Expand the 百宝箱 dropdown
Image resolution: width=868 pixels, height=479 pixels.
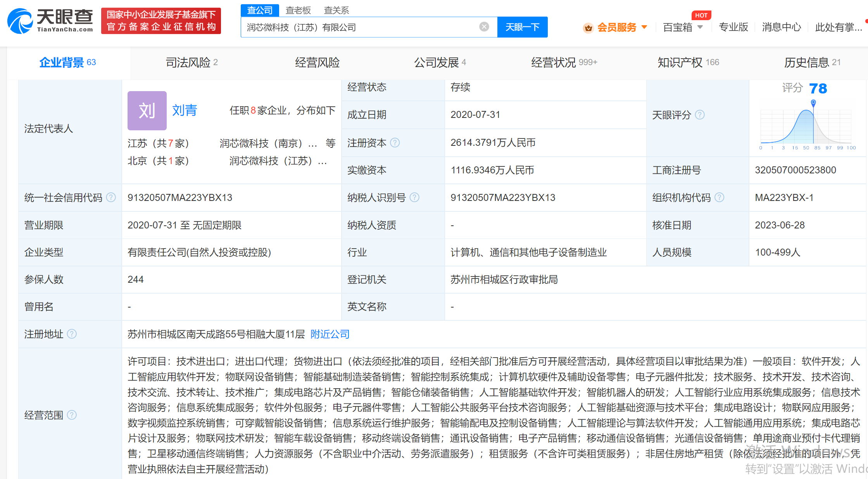pyautogui.click(x=700, y=27)
